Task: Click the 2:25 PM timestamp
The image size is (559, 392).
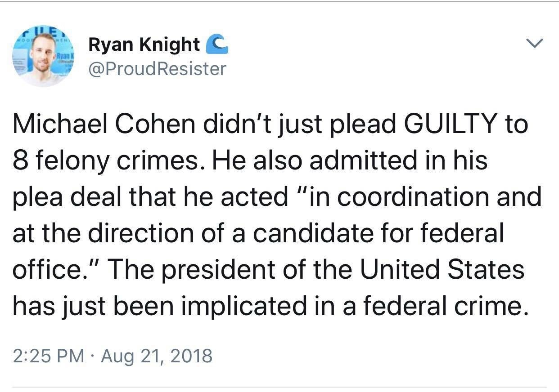Action: (48, 356)
